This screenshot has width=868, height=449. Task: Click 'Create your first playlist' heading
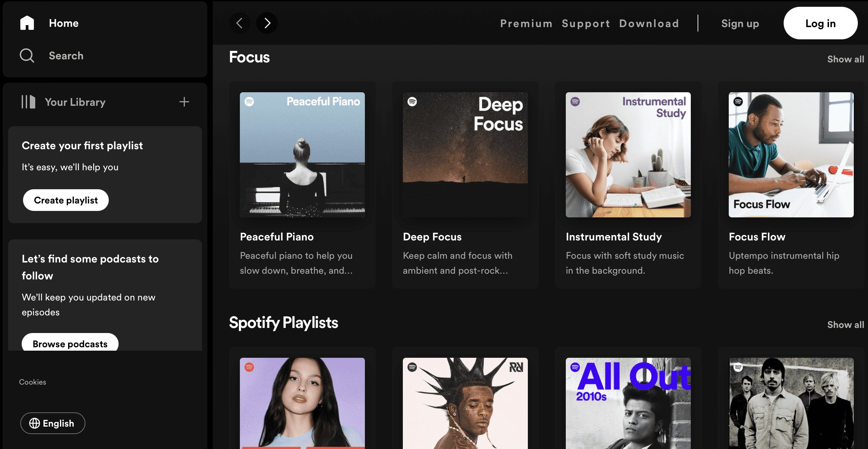82,145
